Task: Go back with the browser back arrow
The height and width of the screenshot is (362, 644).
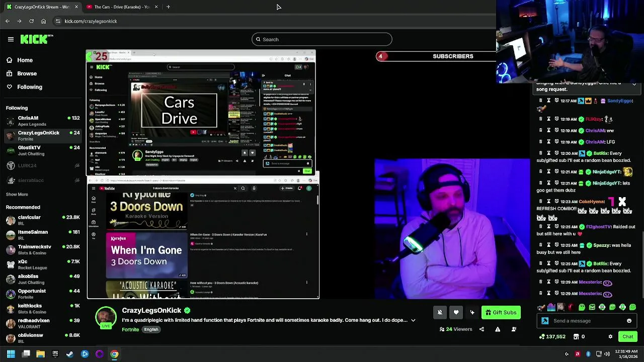Action: point(8,21)
